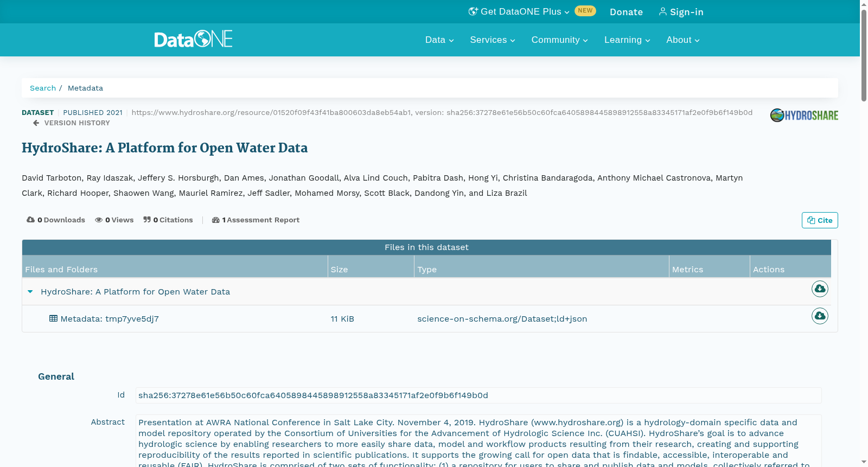Viewport: 868px width, 467px height.
Task: Download the whole HydroShare dataset package
Action: coord(820,289)
